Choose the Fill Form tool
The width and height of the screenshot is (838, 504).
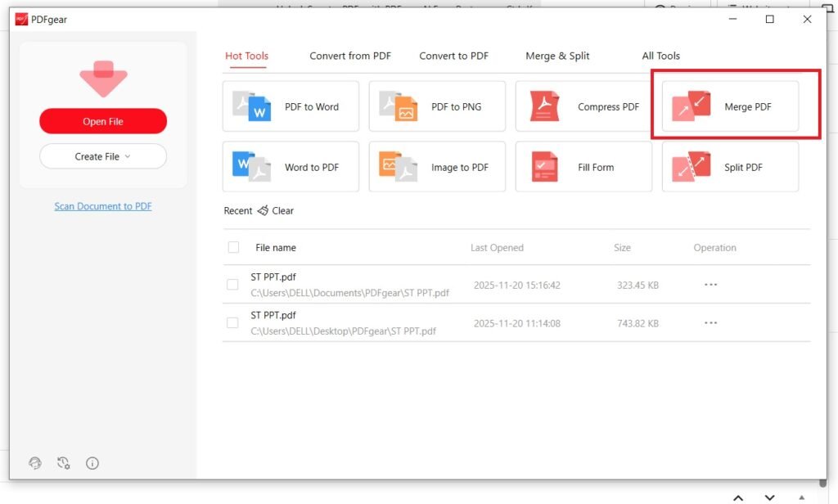[x=583, y=167]
